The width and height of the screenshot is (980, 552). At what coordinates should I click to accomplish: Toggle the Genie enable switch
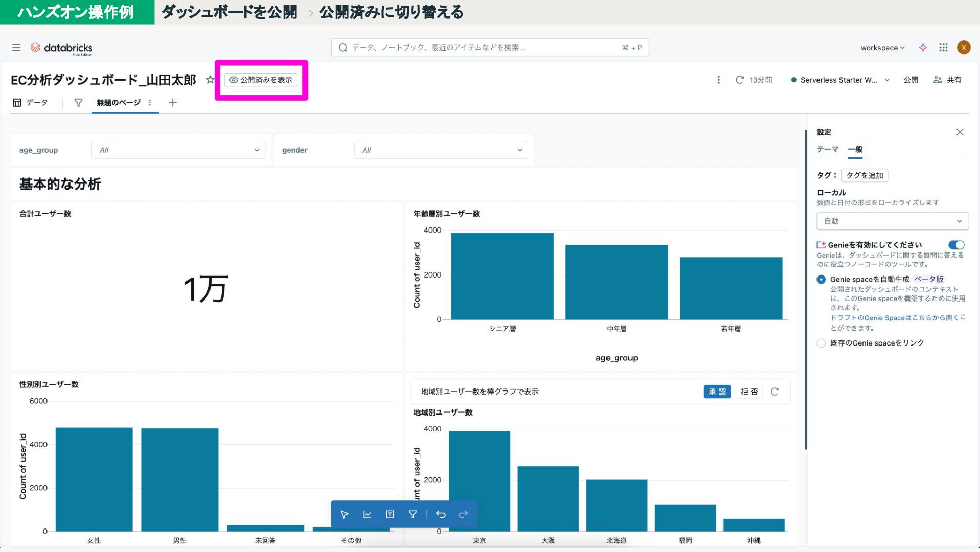point(956,245)
